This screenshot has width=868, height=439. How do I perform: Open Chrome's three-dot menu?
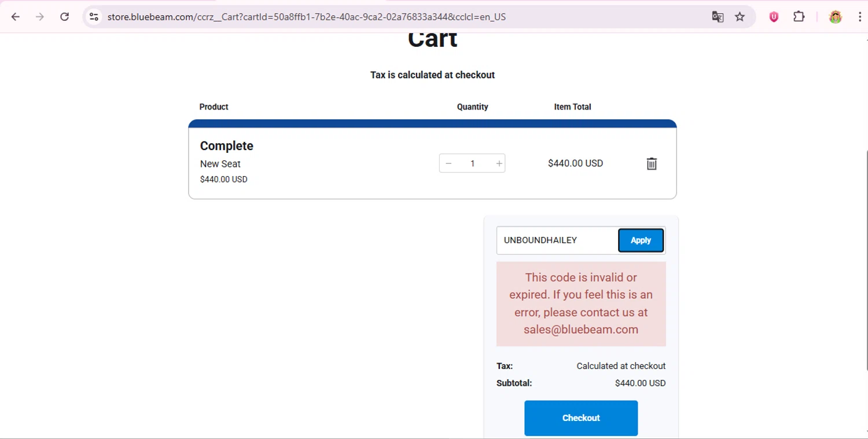coord(860,17)
